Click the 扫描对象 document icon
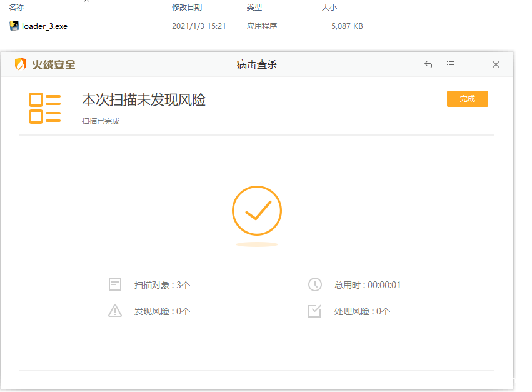Viewport: 532px width, 392px height. pos(114,284)
